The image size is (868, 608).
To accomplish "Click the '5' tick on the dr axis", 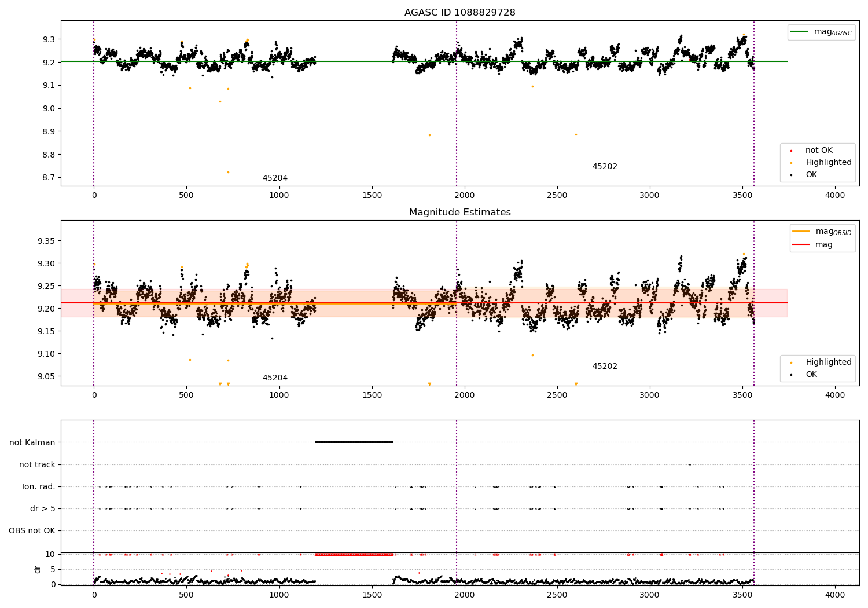I will [x=53, y=569].
